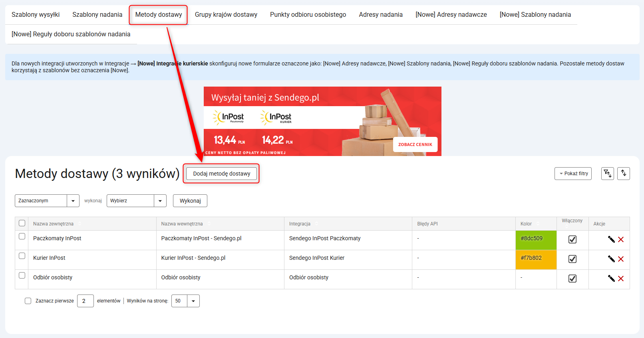Expand the Wybierz action dropdown
Viewport: 644px width, 338px height.
click(x=136, y=201)
